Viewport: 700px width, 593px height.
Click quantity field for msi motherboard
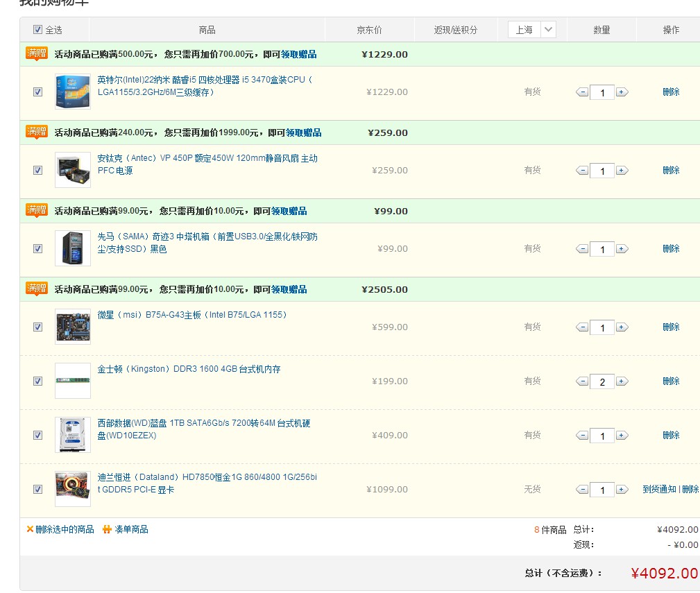pyautogui.click(x=602, y=328)
